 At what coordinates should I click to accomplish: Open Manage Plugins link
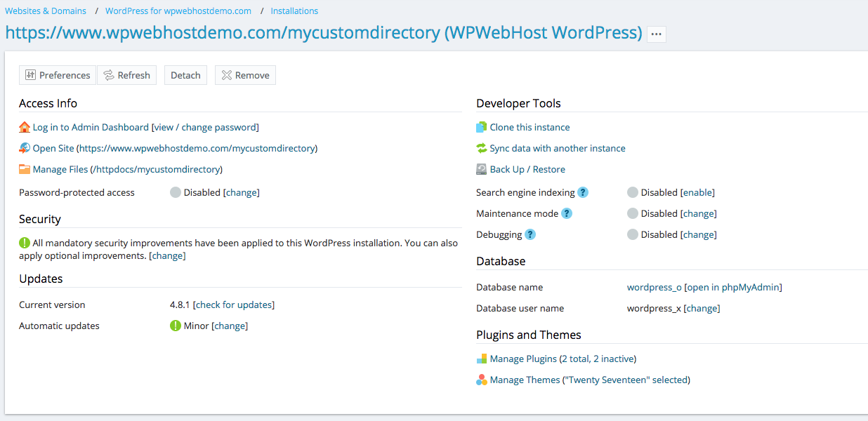pyautogui.click(x=523, y=359)
